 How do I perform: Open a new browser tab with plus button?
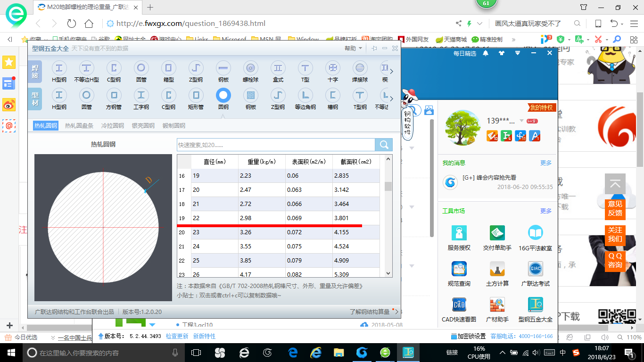150,7
